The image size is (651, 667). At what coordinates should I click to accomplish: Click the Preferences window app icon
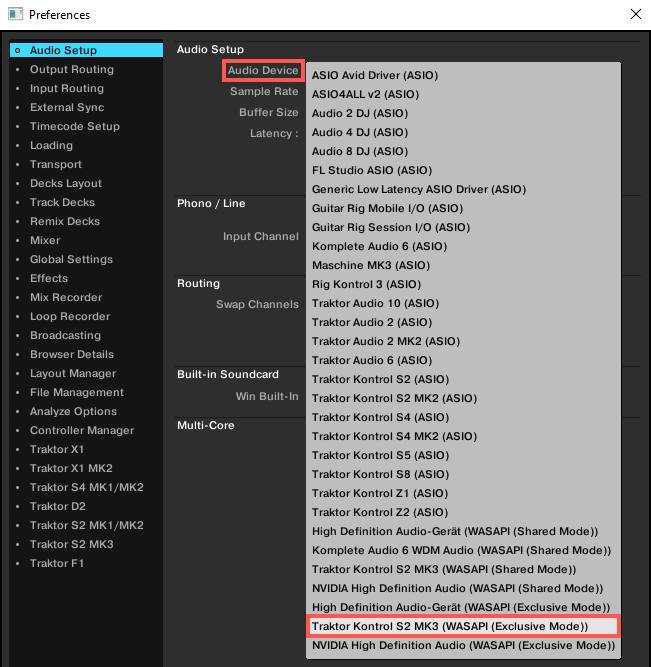(x=14, y=14)
